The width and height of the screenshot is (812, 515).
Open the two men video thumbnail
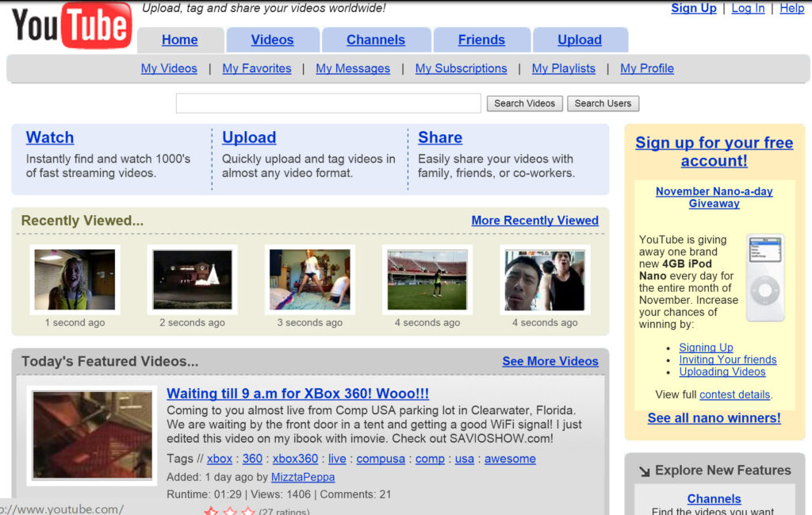coord(545,280)
